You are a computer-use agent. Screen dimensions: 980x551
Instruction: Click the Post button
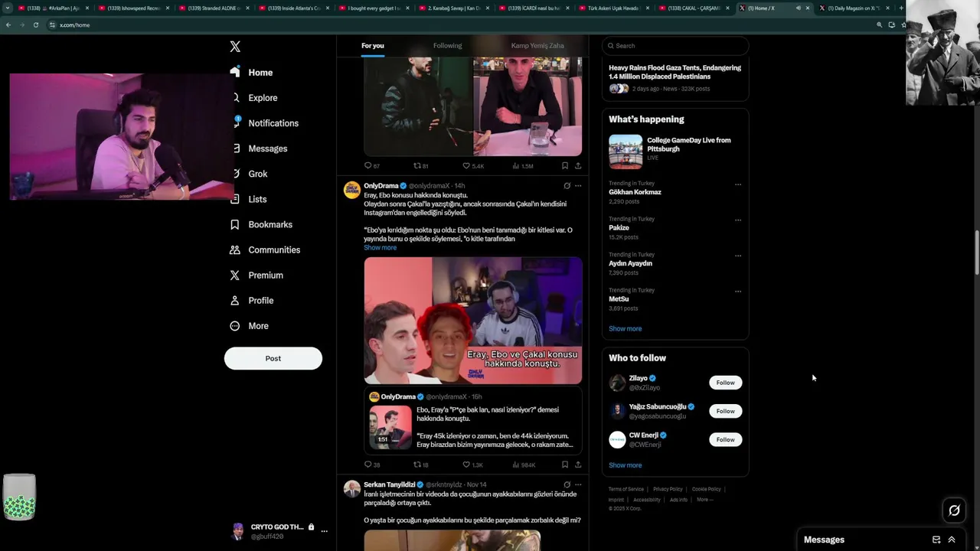(x=273, y=358)
